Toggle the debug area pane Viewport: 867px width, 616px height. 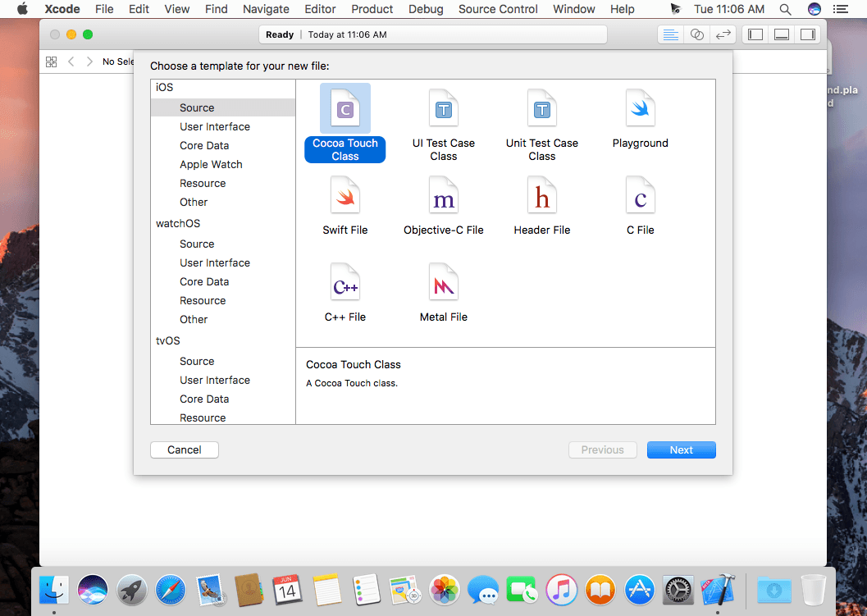coord(782,34)
